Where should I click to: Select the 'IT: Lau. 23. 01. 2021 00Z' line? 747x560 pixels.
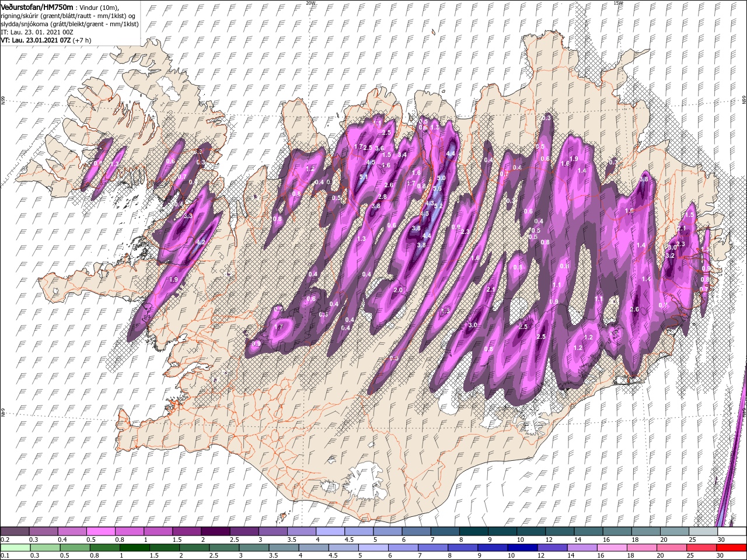pos(37,32)
